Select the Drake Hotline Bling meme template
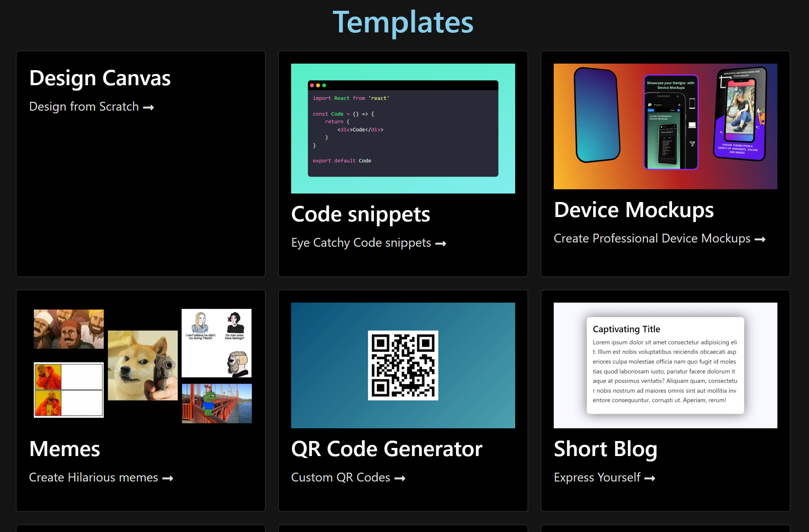This screenshot has width=809, height=532. click(69, 390)
